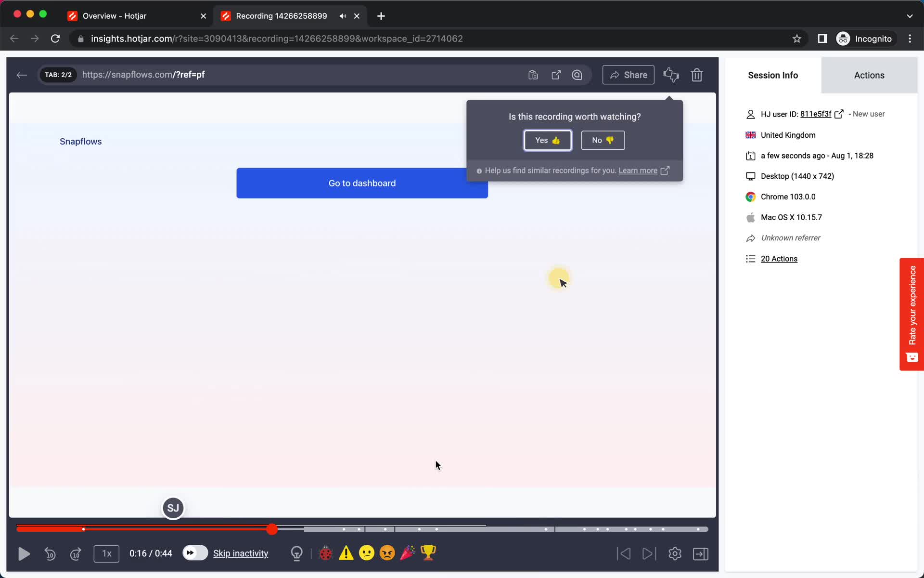This screenshot has width=924, height=578.
Task: Drag the playback timeline scrubber
Action: [x=272, y=529]
